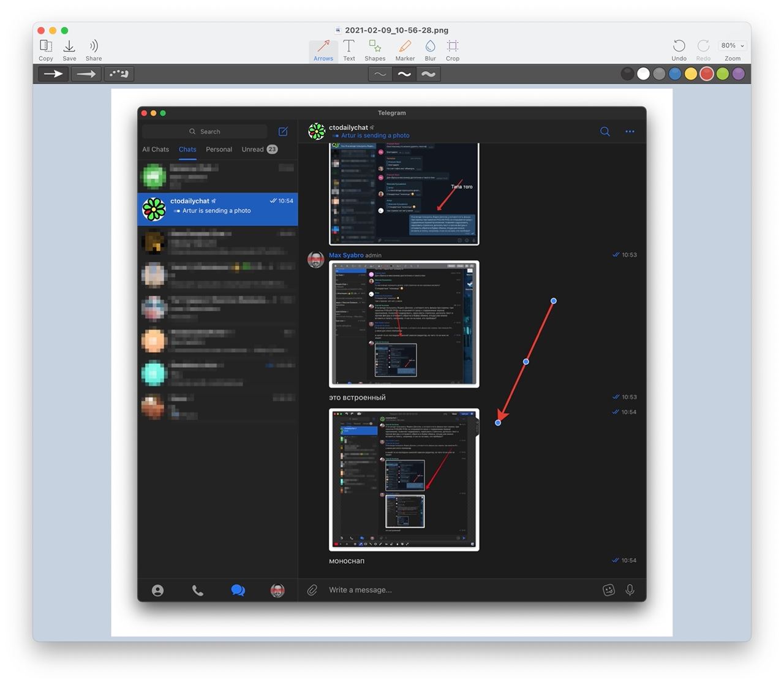This screenshot has width=784, height=685.
Task: Click the 'моноснап' message text
Action: tap(347, 561)
